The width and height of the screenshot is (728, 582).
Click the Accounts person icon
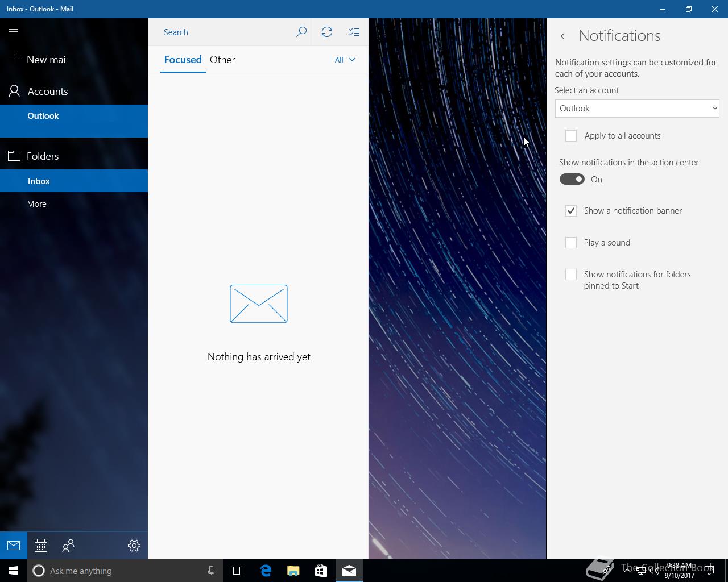tap(14, 91)
